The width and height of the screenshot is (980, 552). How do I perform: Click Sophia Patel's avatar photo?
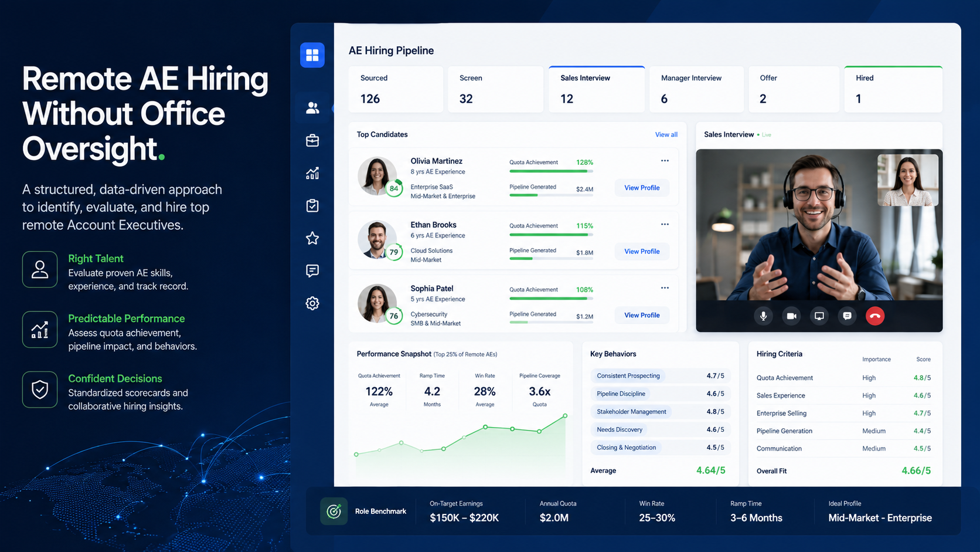coord(377,303)
